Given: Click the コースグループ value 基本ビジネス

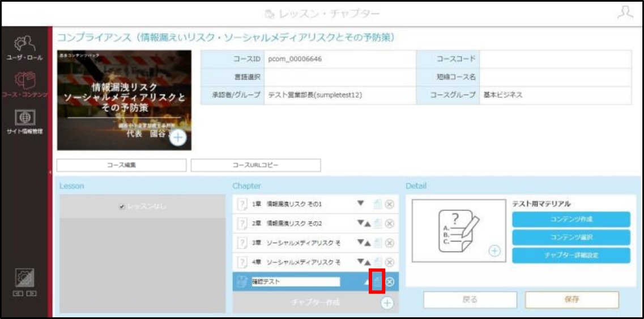Looking at the screenshot, I should [502, 95].
